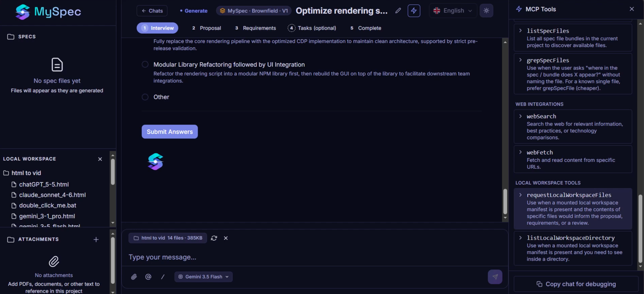Select the Other radio option
The width and height of the screenshot is (644, 294).
pyautogui.click(x=145, y=97)
